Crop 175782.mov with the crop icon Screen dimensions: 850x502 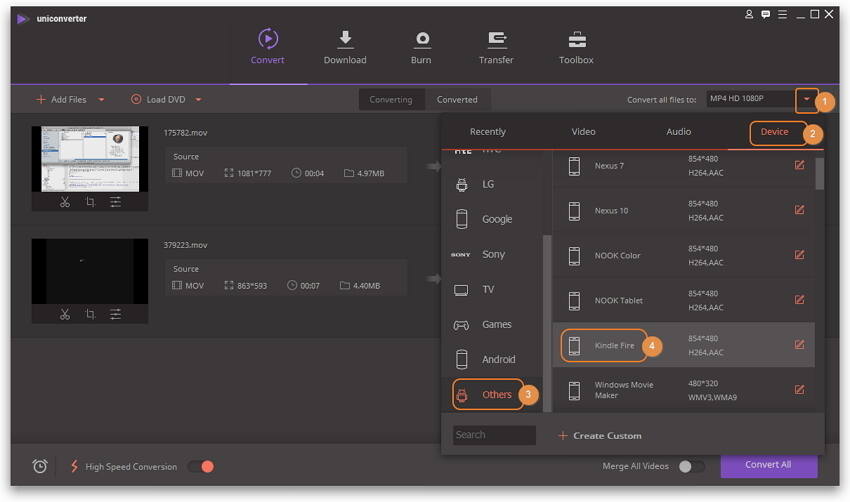pos(91,202)
